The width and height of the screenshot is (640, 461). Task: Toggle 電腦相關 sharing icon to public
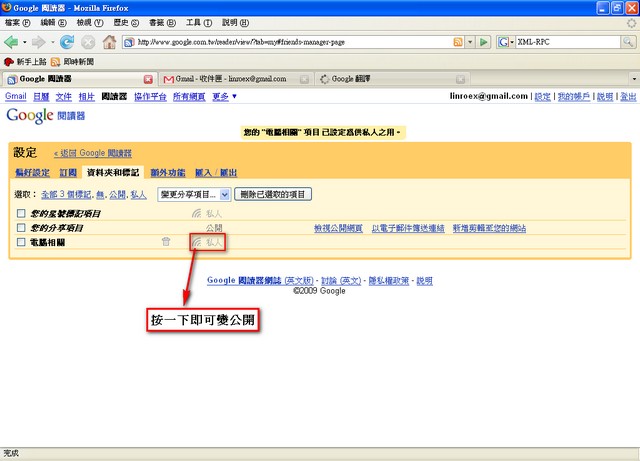[197, 242]
